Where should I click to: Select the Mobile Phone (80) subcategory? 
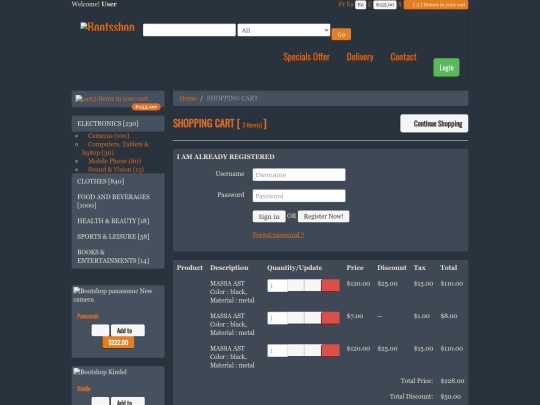pos(114,161)
